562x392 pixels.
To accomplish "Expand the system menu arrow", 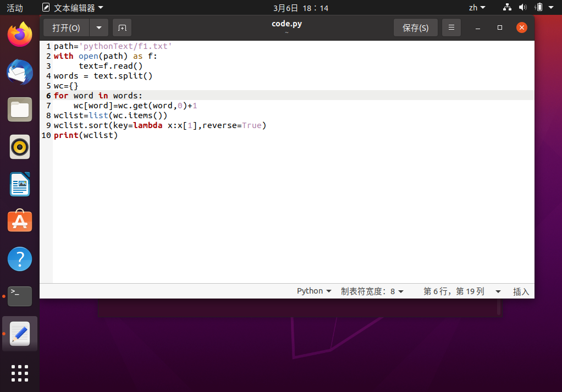I will tap(551, 7).
